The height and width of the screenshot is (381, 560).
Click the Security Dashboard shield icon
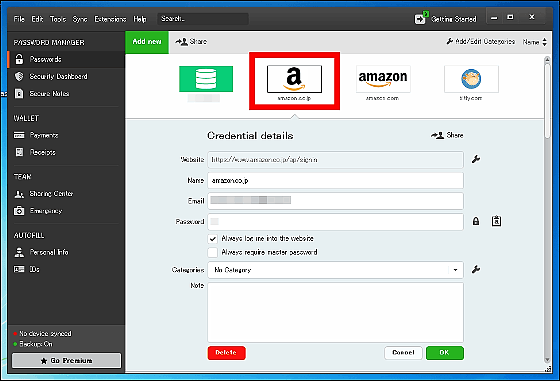(x=19, y=76)
